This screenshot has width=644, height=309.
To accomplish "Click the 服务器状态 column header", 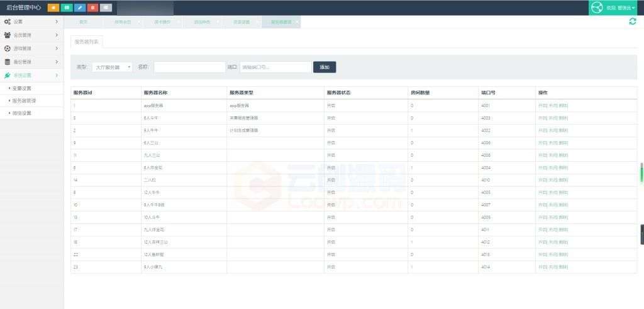I will (338, 93).
